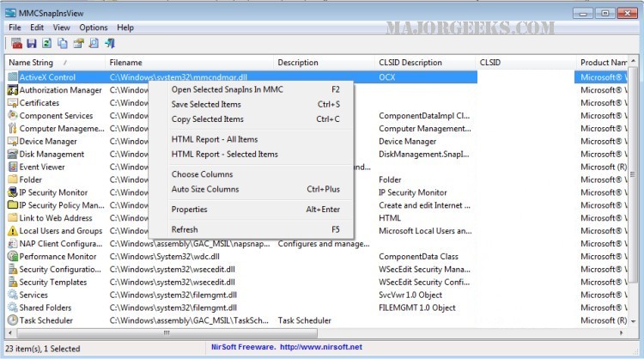
Task: Click Refresh in the context menu
Action: [x=251, y=229]
